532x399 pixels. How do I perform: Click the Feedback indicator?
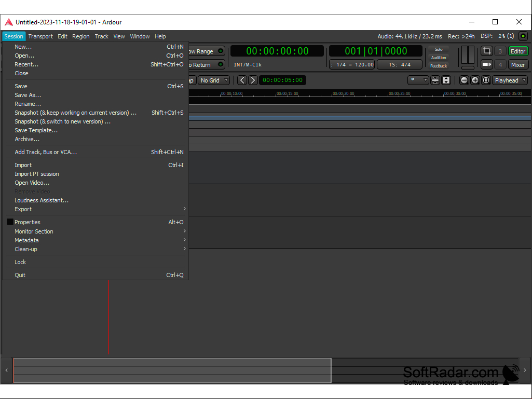(x=439, y=66)
